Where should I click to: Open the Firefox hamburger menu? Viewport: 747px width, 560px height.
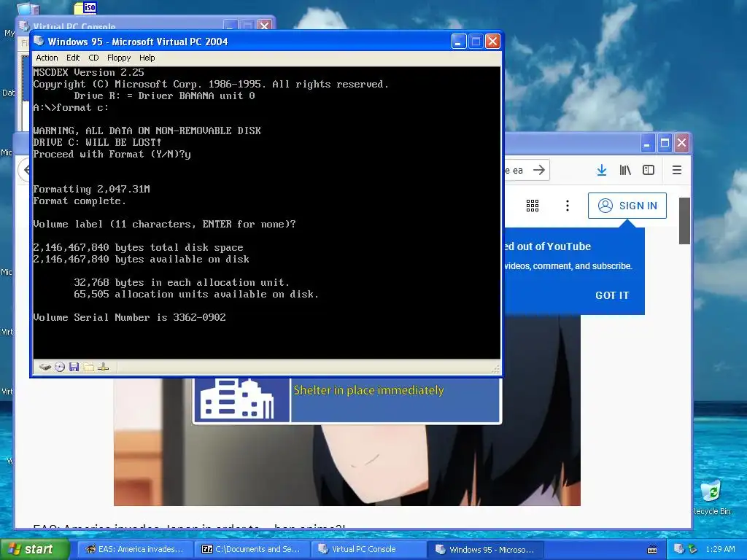pos(676,170)
